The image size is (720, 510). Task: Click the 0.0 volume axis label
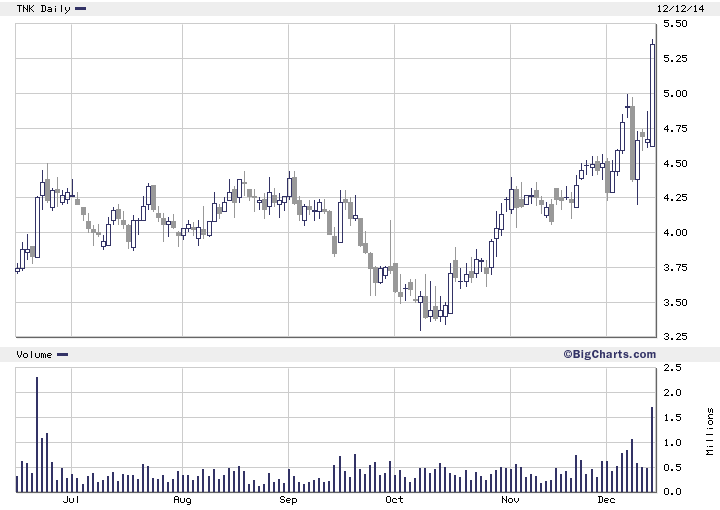pyautogui.click(x=673, y=492)
